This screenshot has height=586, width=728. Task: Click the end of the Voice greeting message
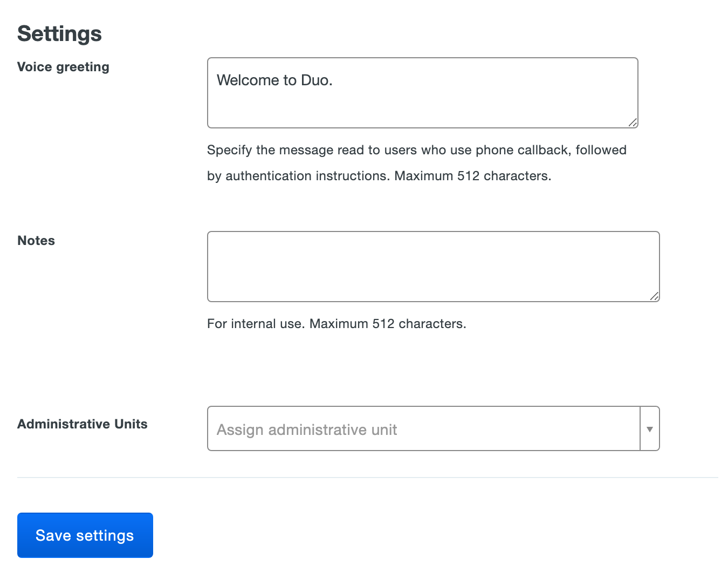coord(333,80)
